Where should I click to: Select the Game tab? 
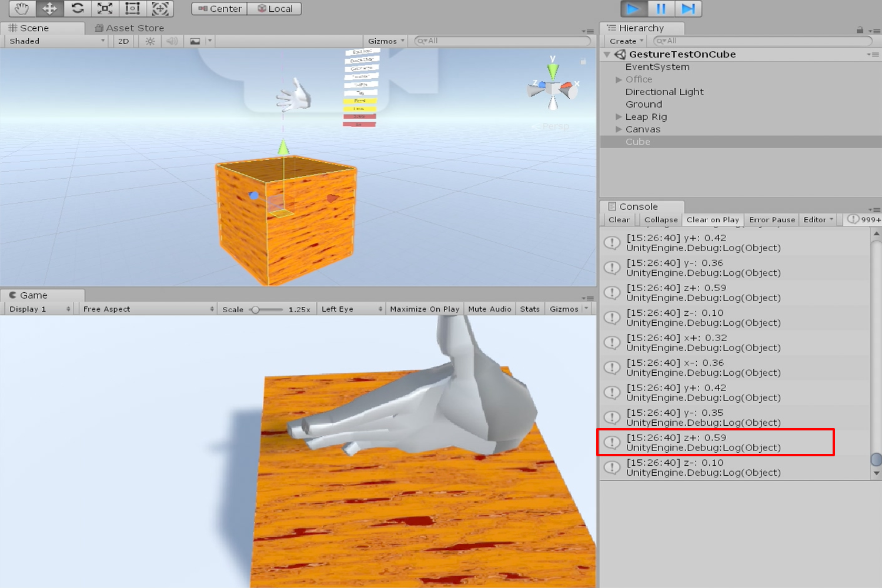pos(34,295)
